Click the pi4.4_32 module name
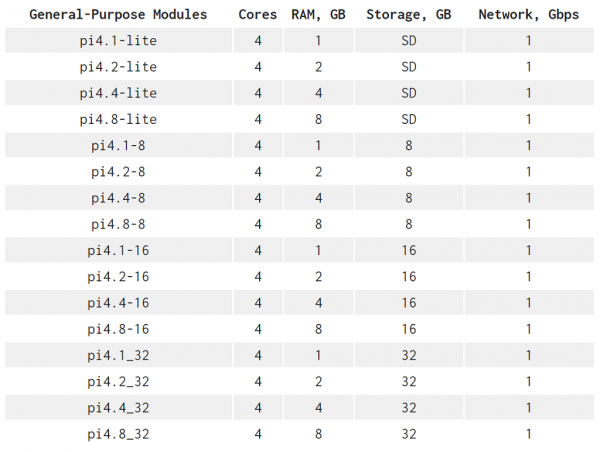 point(118,408)
